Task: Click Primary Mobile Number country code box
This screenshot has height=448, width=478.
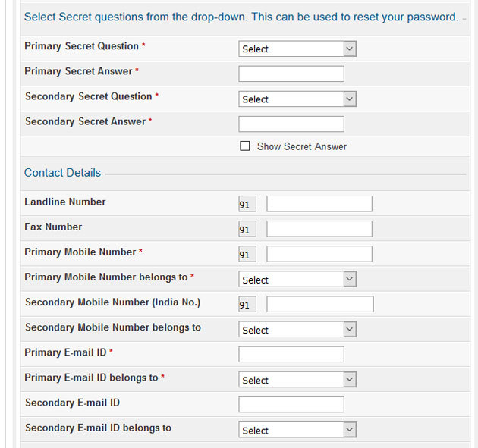Action: [247, 255]
